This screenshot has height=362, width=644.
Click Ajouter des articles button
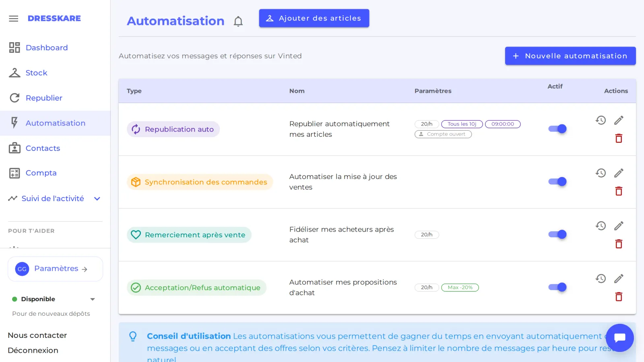[314, 18]
